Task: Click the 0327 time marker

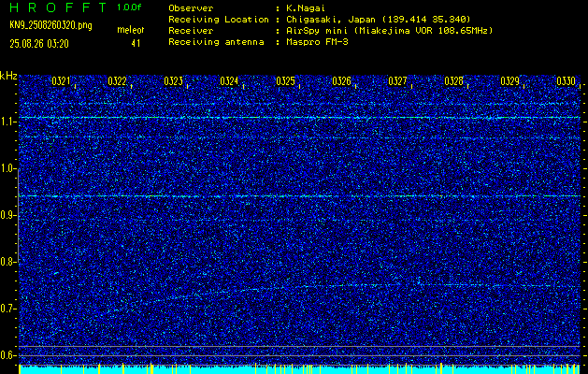Action: tap(397, 81)
